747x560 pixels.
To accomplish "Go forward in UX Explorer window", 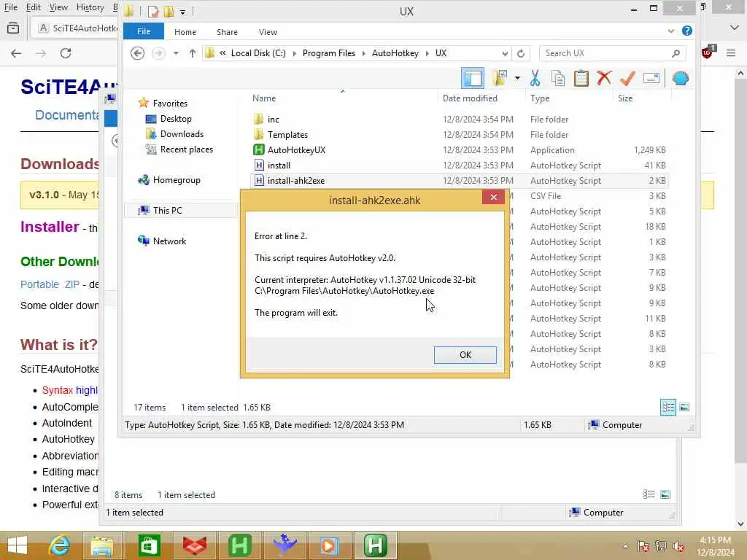I will [x=158, y=53].
